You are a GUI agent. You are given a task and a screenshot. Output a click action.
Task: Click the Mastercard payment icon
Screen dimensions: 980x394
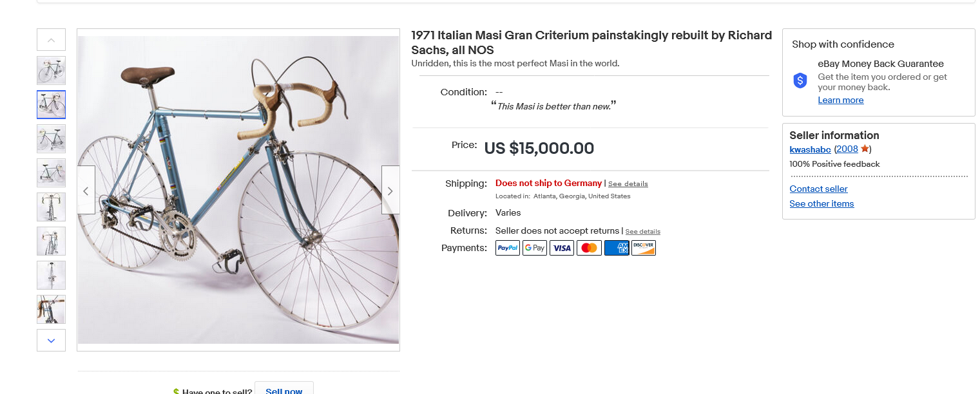[589, 248]
